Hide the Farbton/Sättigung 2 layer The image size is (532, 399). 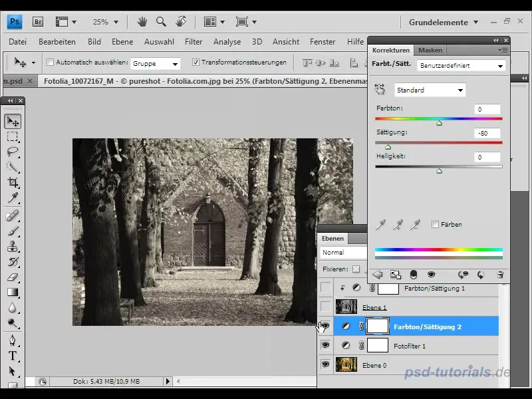pyautogui.click(x=325, y=327)
